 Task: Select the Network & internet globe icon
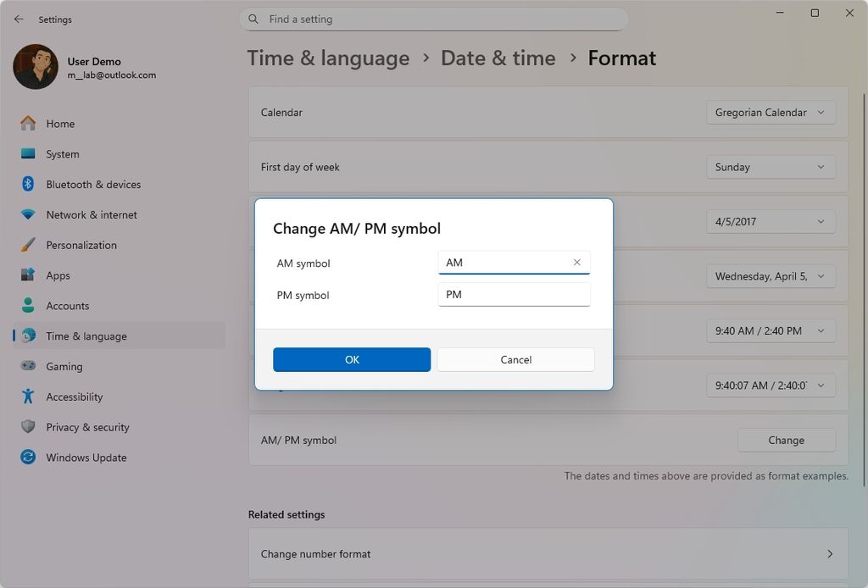coord(28,214)
